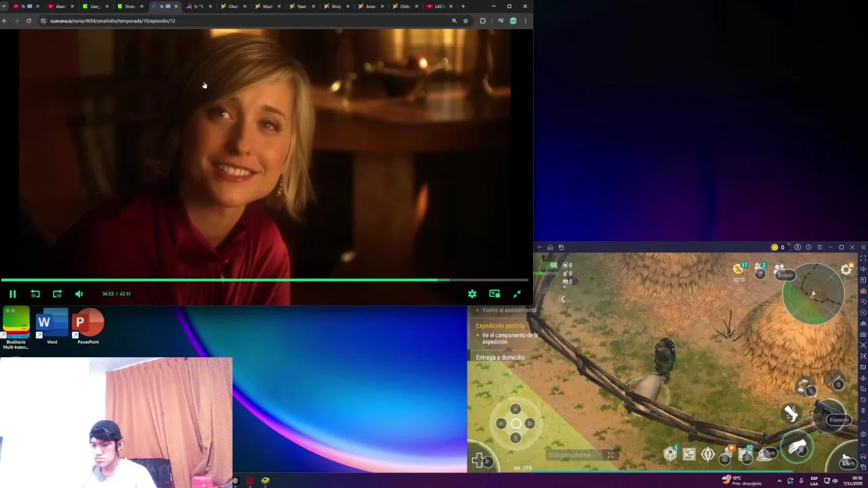Tap the Shift sprint button
The width and height of the screenshot is (868, 488).
click(848, 462)
